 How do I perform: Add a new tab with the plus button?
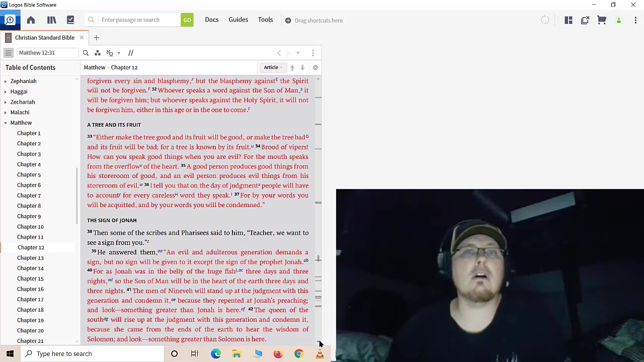[96, 38]
